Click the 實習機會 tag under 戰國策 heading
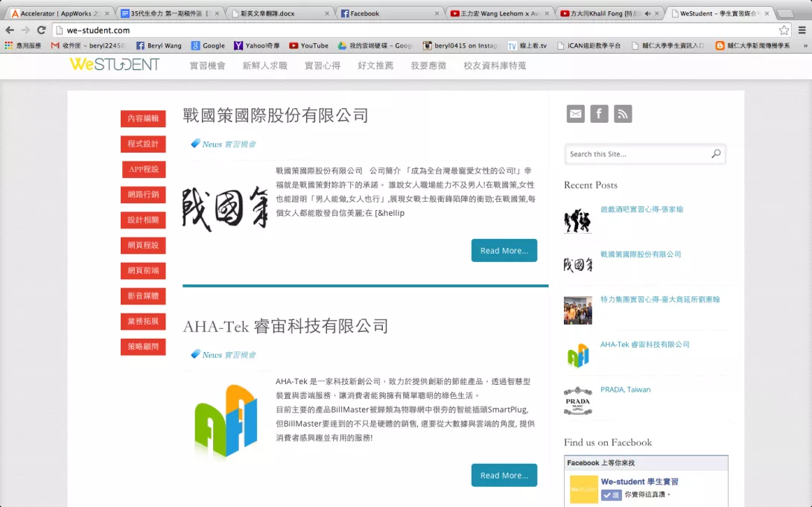Image resolution: width=812 pixels, height=507 pixels. click(x=241, y=144)
